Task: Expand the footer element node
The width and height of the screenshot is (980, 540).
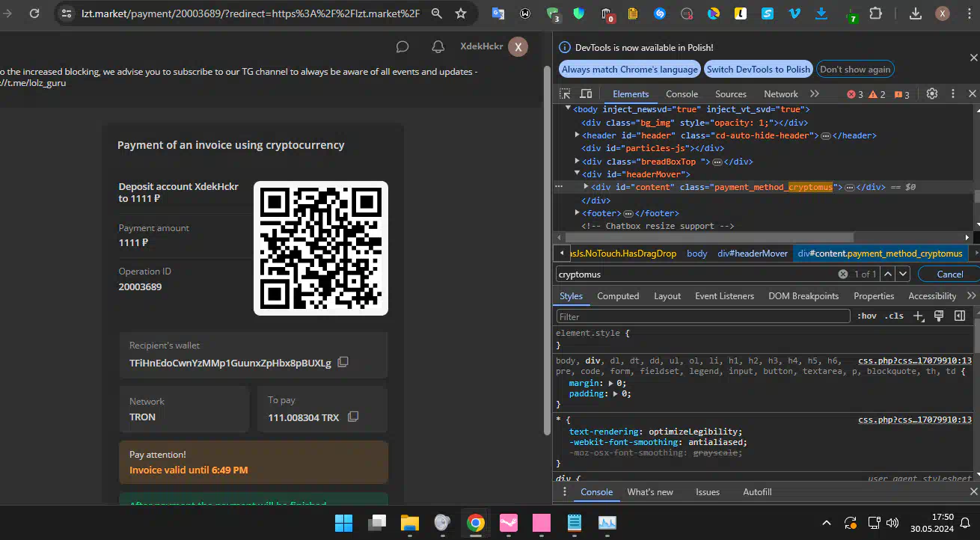Action: click(x=577, y=213)
